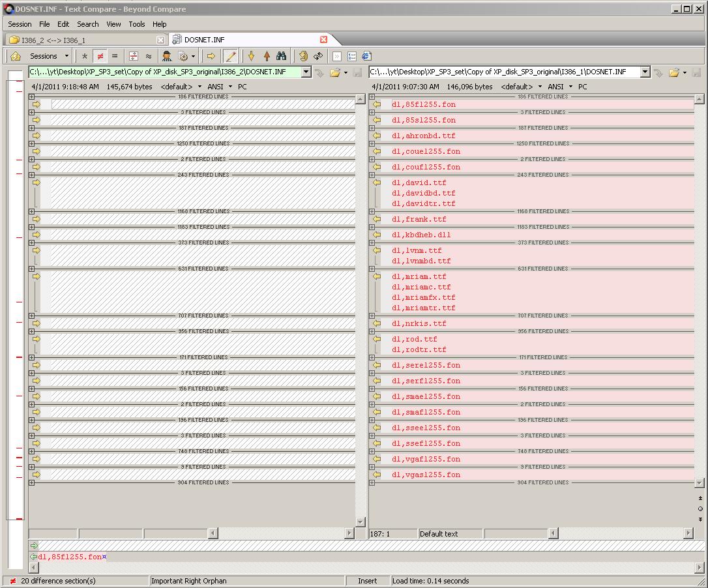708x588 pixels.
Task: Open the right path history dropdown
Action: (645, 72)
